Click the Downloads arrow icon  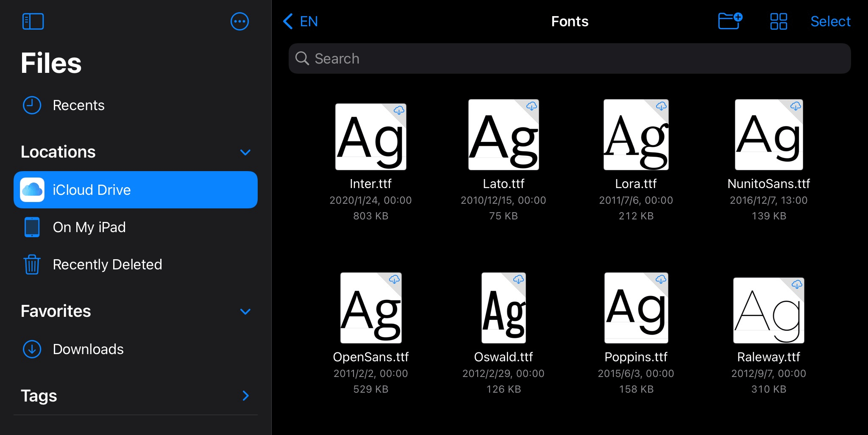[32, 349]
